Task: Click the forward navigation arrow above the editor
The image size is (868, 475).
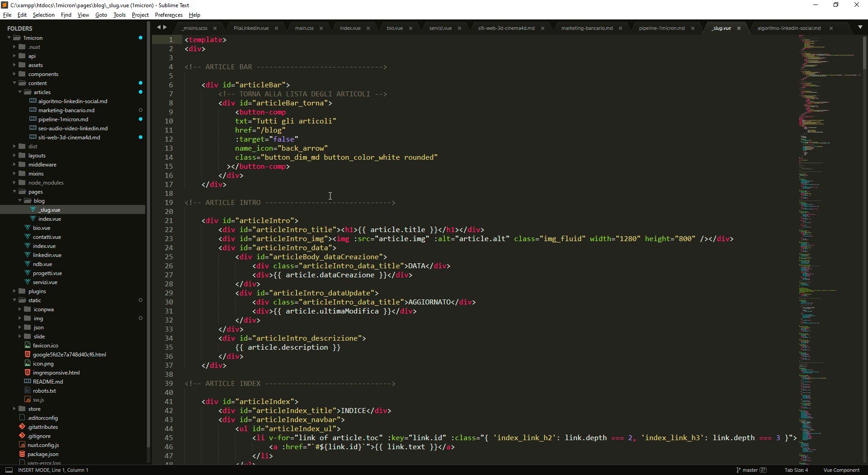Action: [x=165, y=27]
